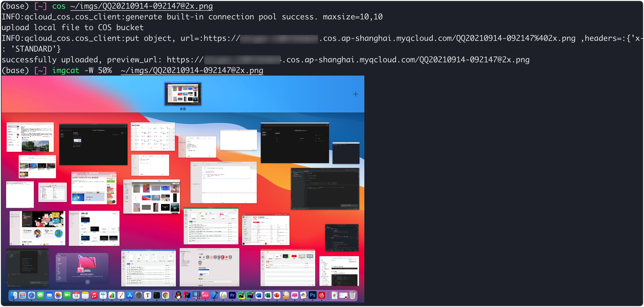The height and width of the screenshot is (307, 644).
Task: Launch Xcode hammer icon
Action: pyautogui.click(x=214, y=296)
